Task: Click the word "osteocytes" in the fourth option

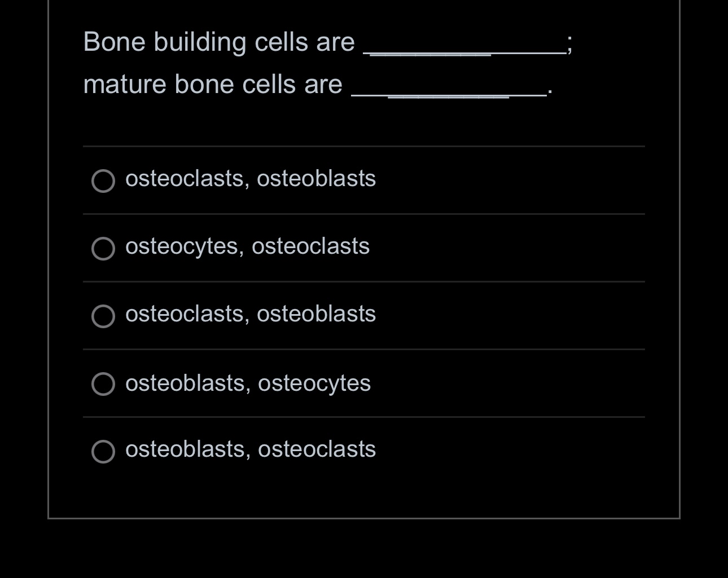Action: 314,384
